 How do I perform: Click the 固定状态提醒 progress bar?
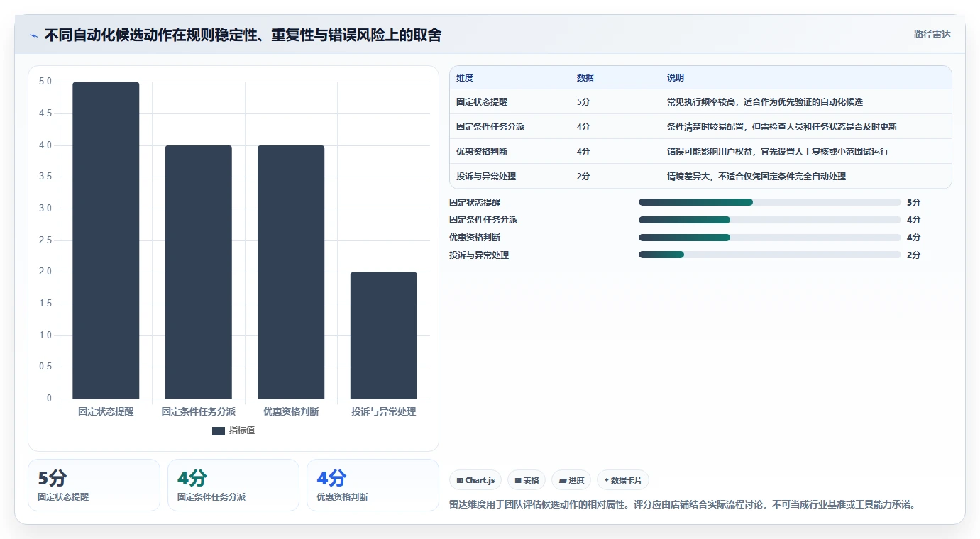point(770,202)
